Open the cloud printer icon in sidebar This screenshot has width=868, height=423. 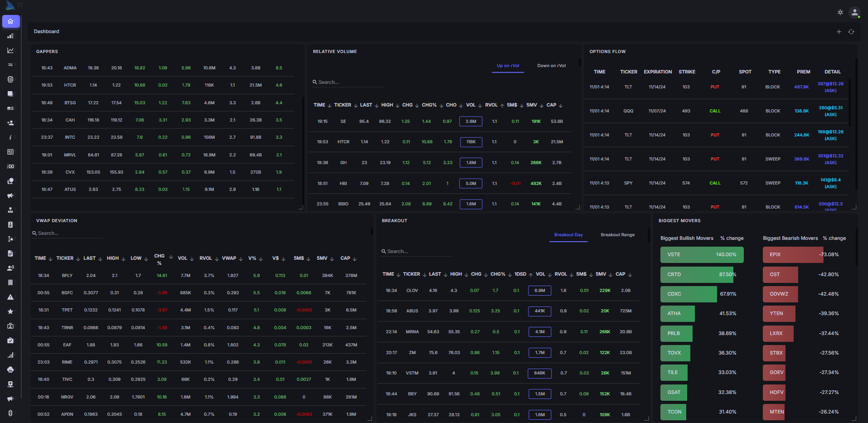(x=10, y=370)
